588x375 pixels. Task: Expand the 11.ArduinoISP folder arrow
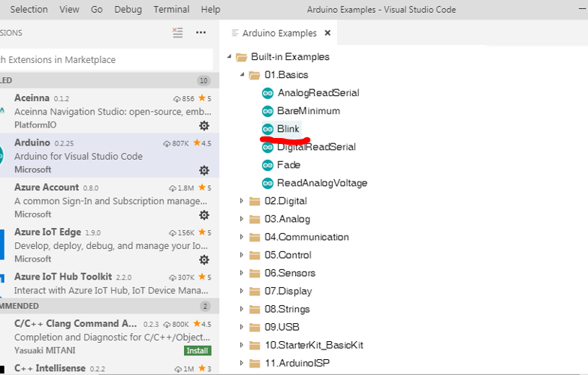242,363
